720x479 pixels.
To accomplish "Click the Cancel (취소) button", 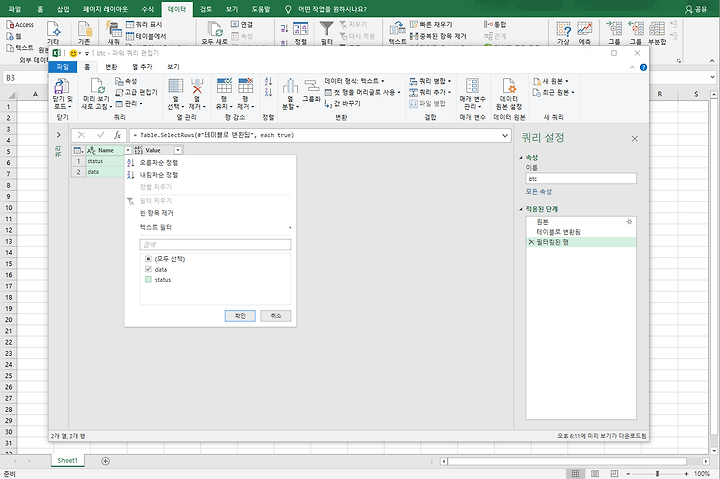I will tap(276, 316).
